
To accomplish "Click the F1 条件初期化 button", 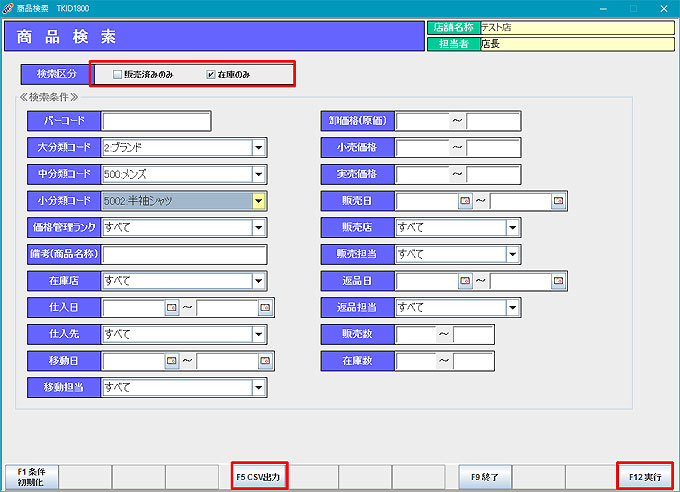I will pos(31,477).
